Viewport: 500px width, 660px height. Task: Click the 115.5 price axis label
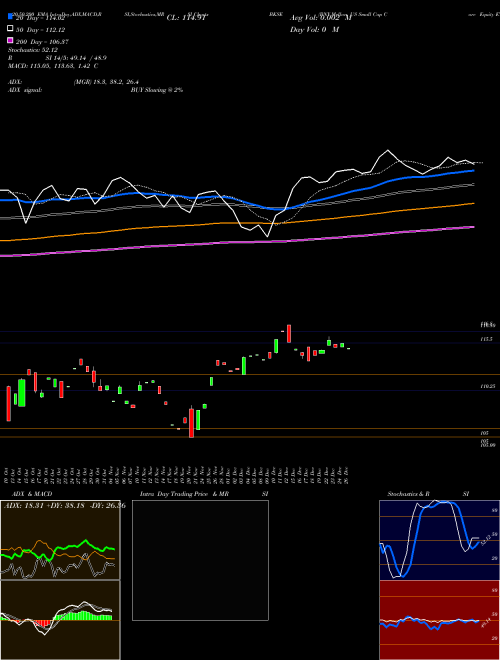tap(487, 339)
